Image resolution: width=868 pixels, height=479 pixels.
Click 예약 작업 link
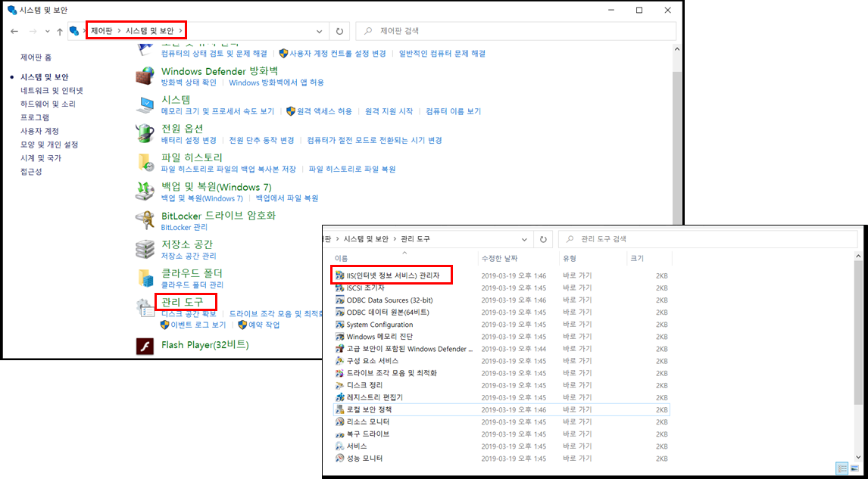point(264,325)
